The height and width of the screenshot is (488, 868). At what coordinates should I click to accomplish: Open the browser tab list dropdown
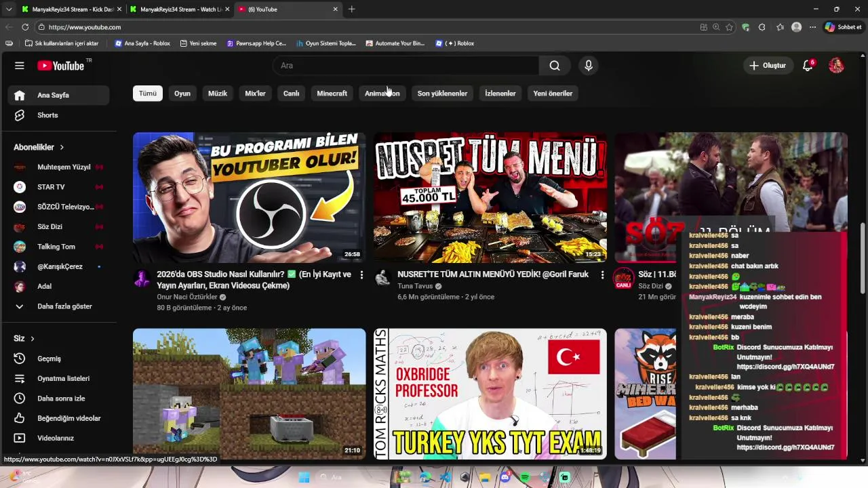[9, 9]
